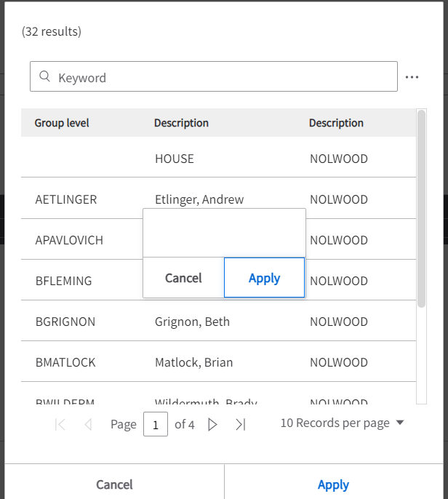Click the search magnifier icon
This screenshot has width=448, height=499.
point(44,76)
